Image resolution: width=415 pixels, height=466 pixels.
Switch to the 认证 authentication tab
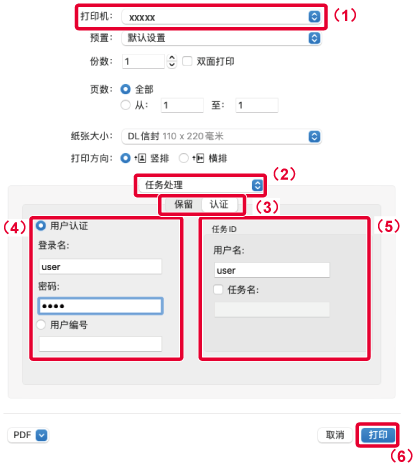pos(219,204)
